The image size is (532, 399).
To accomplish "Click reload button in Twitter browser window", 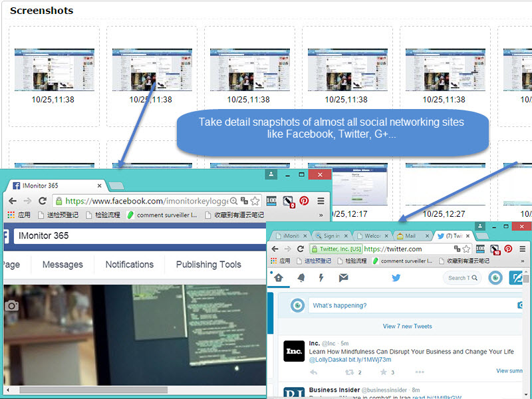I will point(300,249).
